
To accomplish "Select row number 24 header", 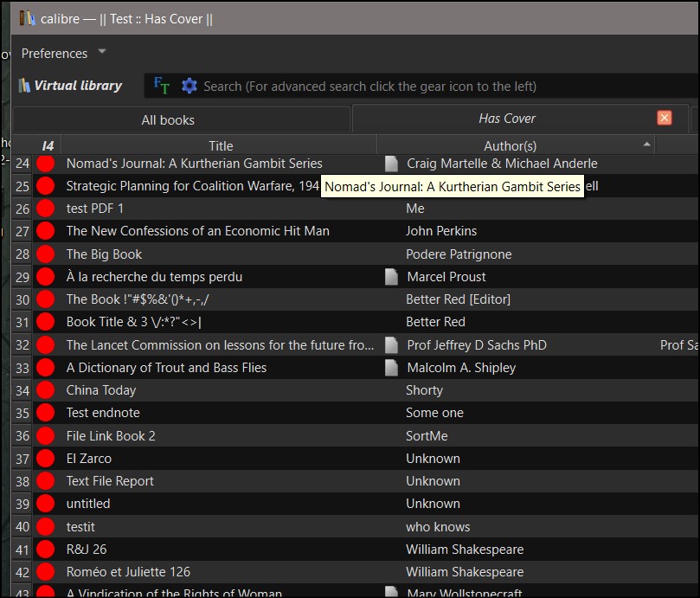I will point(22,164).
